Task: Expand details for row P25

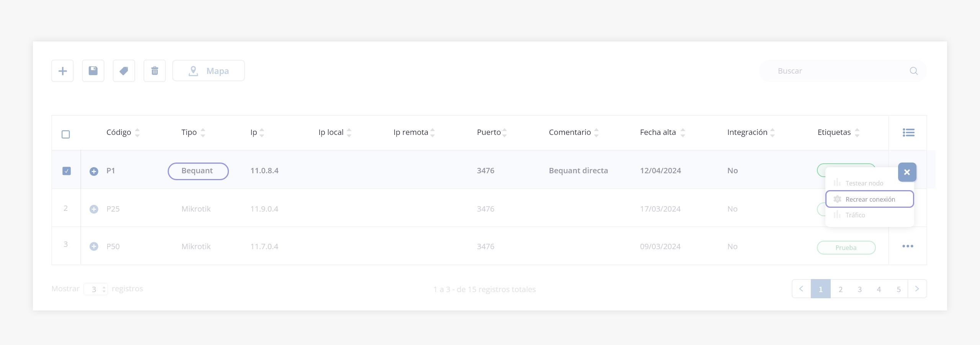Action: pos(94,209)
